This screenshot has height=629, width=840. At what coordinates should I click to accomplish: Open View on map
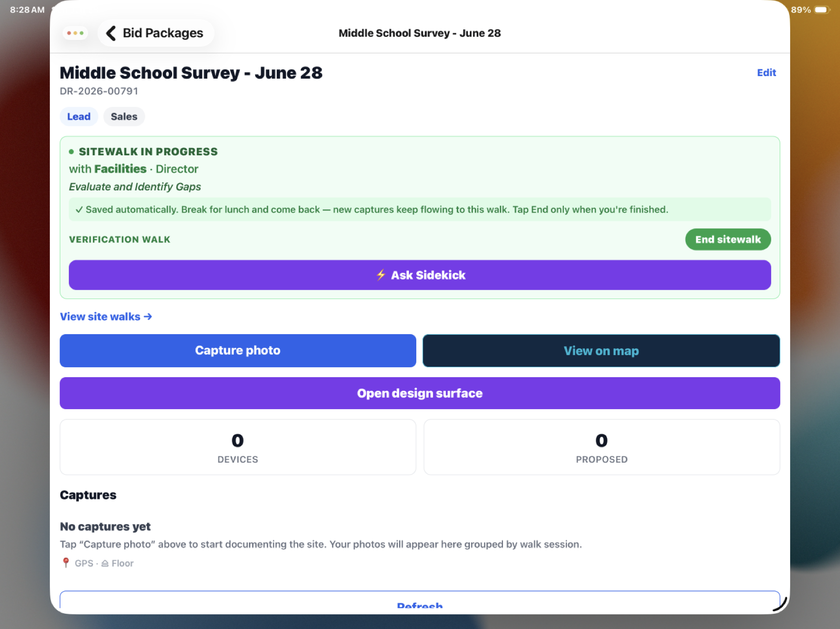(x=601, y=350)
